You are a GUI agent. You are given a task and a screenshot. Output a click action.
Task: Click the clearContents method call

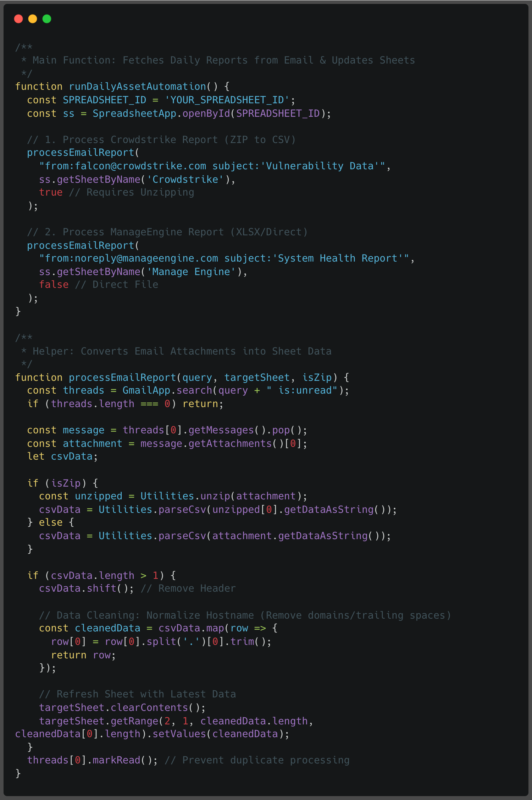click(x=149, y=708)
